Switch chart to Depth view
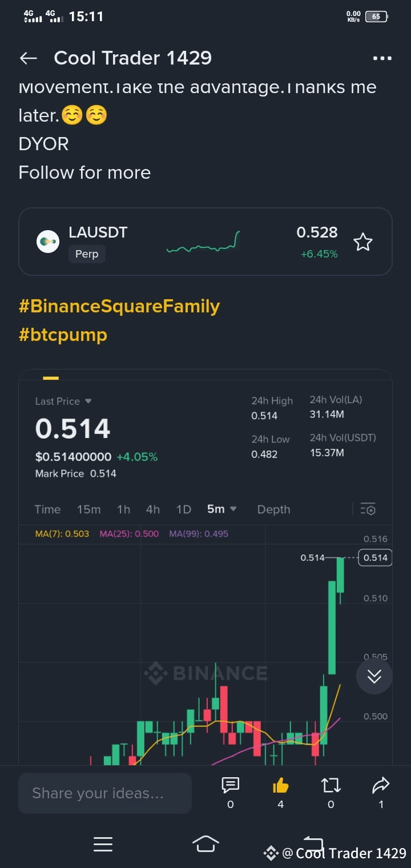Screen dimensions: 411x868 (x=273, y=509)
